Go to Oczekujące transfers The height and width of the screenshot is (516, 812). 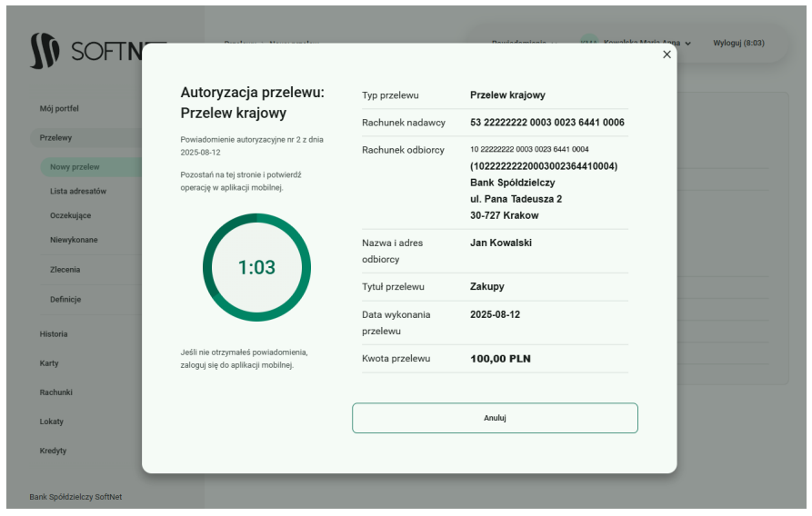71,216
